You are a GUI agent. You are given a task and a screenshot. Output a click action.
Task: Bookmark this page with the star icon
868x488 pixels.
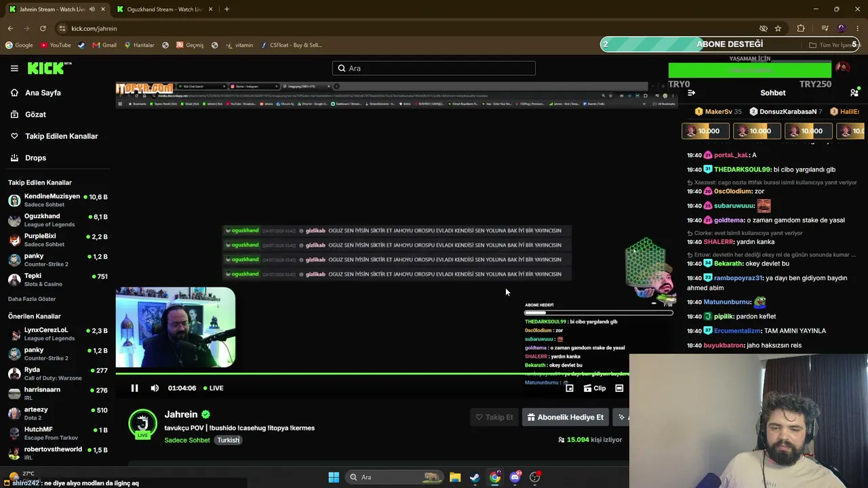point(778,28)
